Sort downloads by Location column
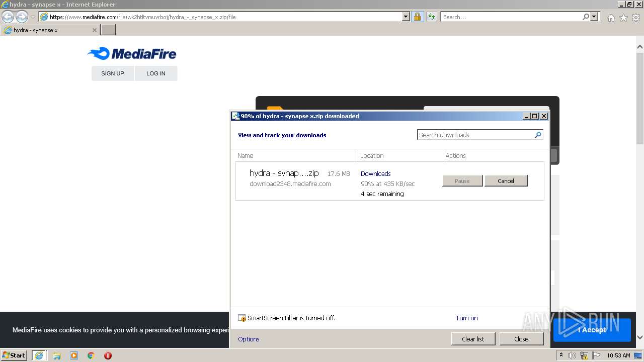The height and width of the screenshot is (362, 644). [400, 155]
